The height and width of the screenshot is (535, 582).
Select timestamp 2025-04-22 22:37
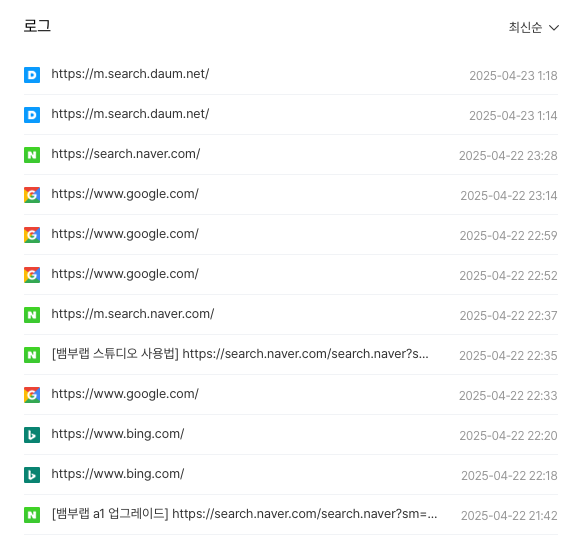coord(509,316)
